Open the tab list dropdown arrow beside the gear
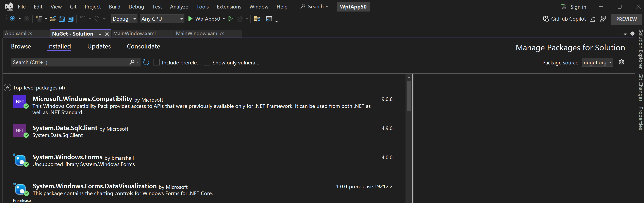Viewport: 644px width, 203px height. click(625, 34)
